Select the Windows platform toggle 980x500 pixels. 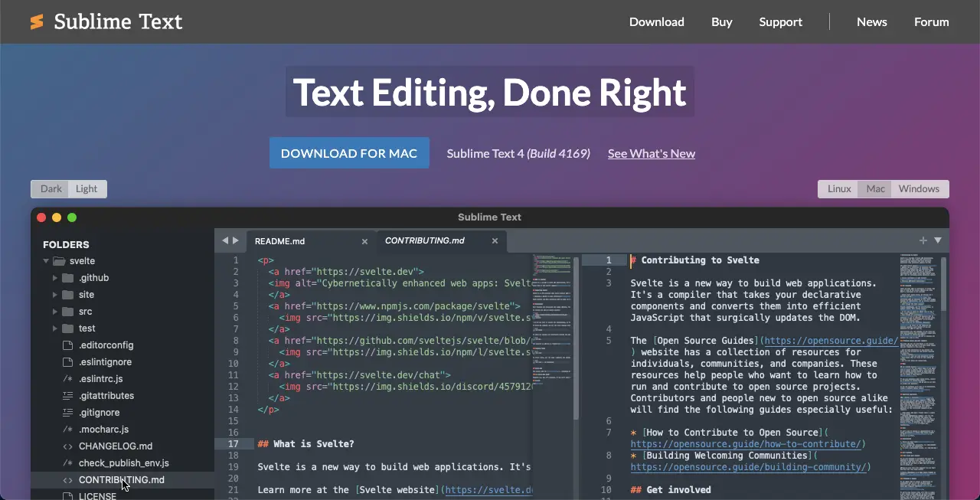coord(919,189)
